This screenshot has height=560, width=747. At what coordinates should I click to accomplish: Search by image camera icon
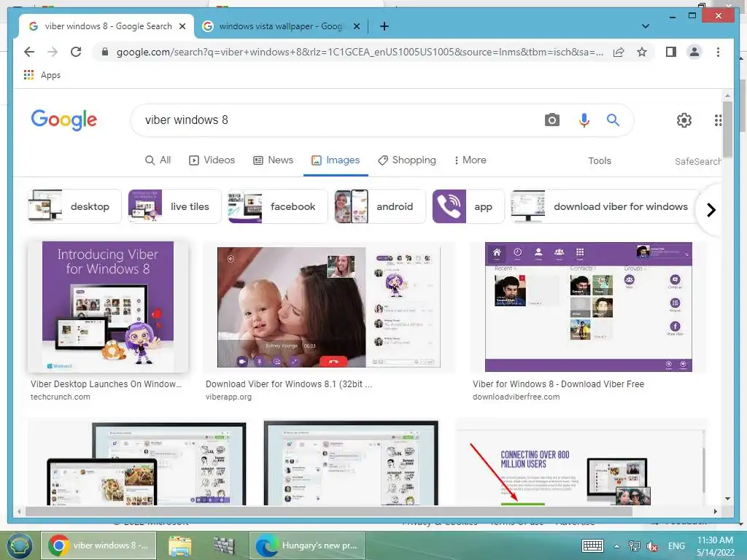click(551, 120)
